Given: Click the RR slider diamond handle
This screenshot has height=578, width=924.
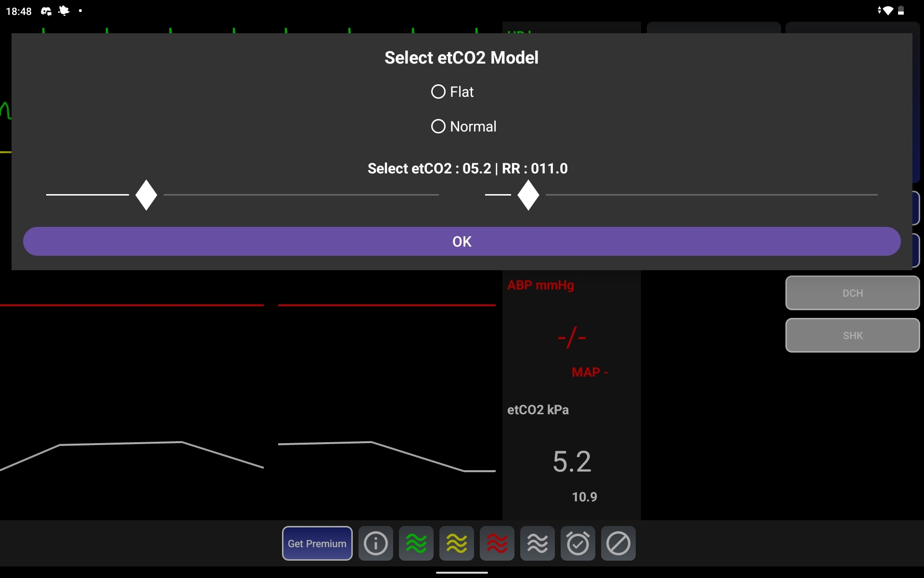Looking at the screenshot, I should point(528,195).
